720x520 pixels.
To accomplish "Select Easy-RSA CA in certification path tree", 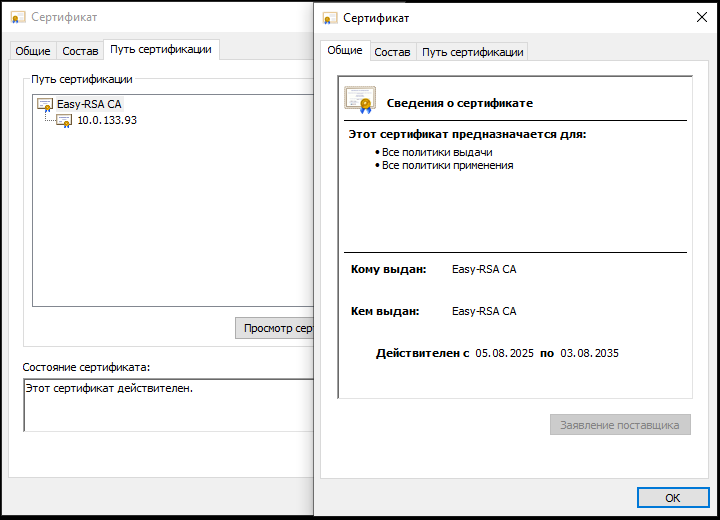I will 89,104.
